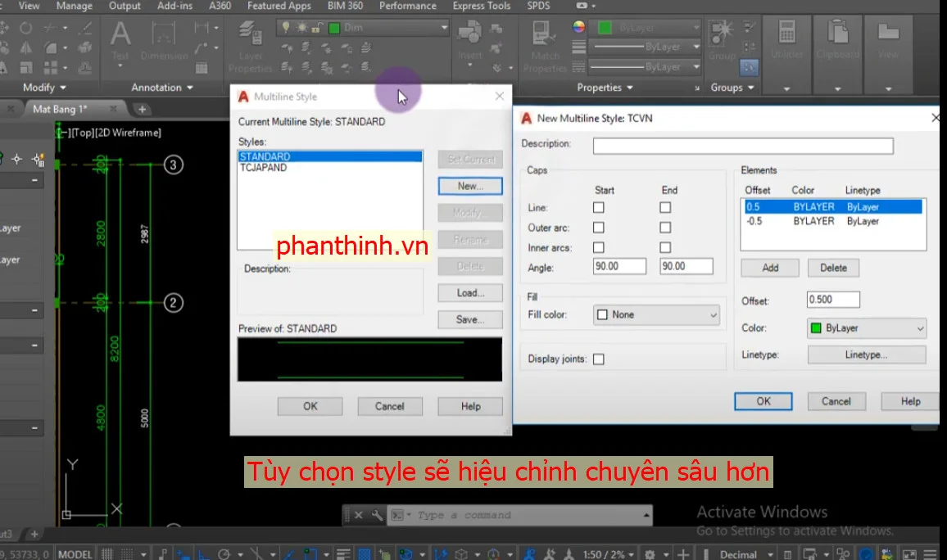Click Save button in Multiline Style dialog
The image size is (947, 560).
click(470, 319)
